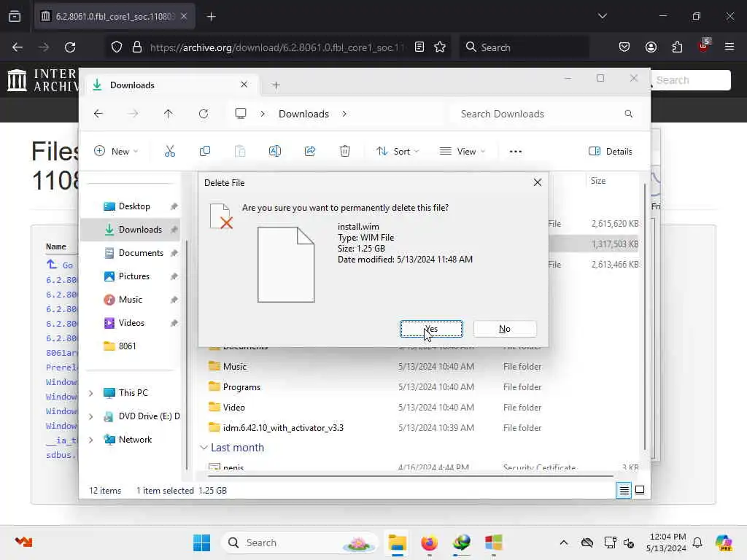Open the New dropdown in Explorer
Viewport: 747px width, 560px height.
116,152
